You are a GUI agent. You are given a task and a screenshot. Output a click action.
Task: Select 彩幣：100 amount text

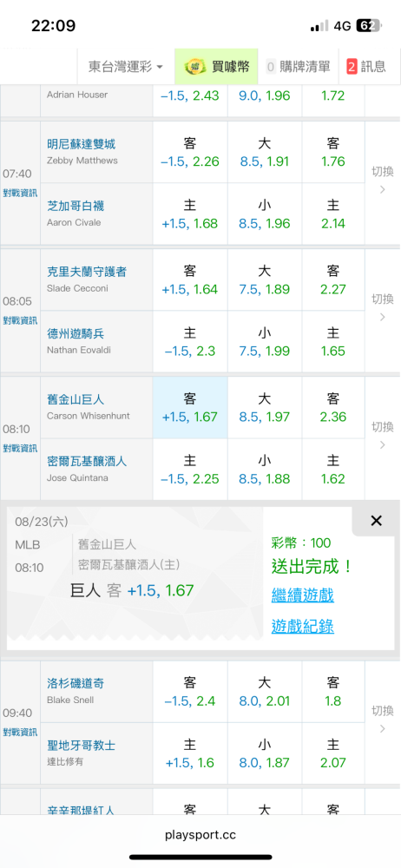[x=301, y=543]
